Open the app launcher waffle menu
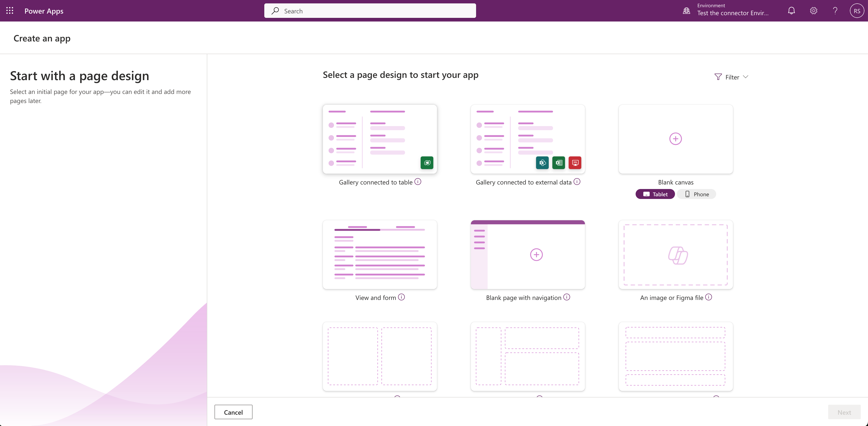Screen dimensions: 868x426 [x=10, y=11]
